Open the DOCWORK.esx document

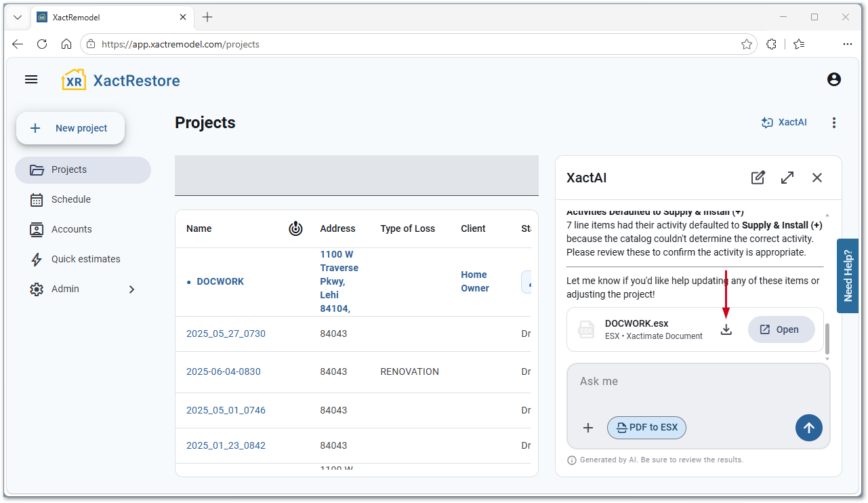pyautogui.click(x=781, y=329)
